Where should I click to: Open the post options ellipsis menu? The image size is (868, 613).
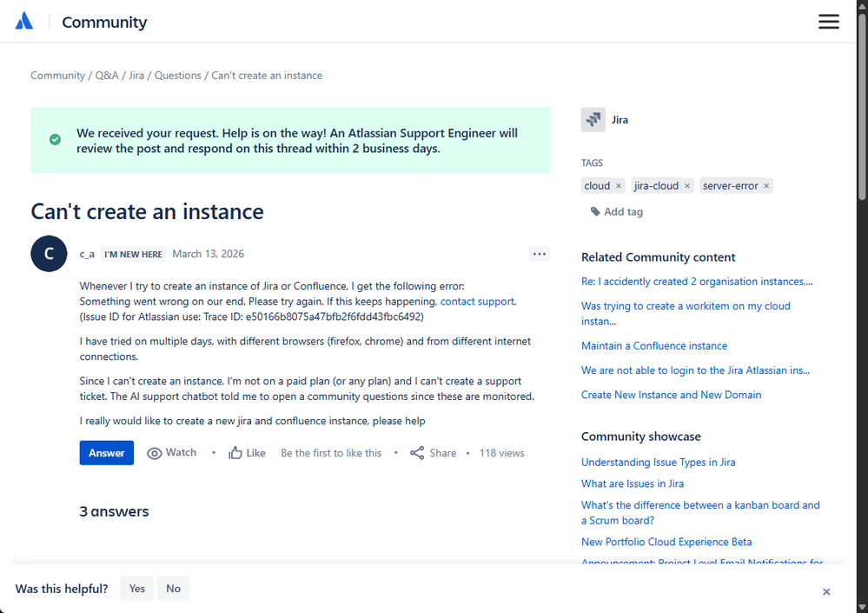coord(540,254)
